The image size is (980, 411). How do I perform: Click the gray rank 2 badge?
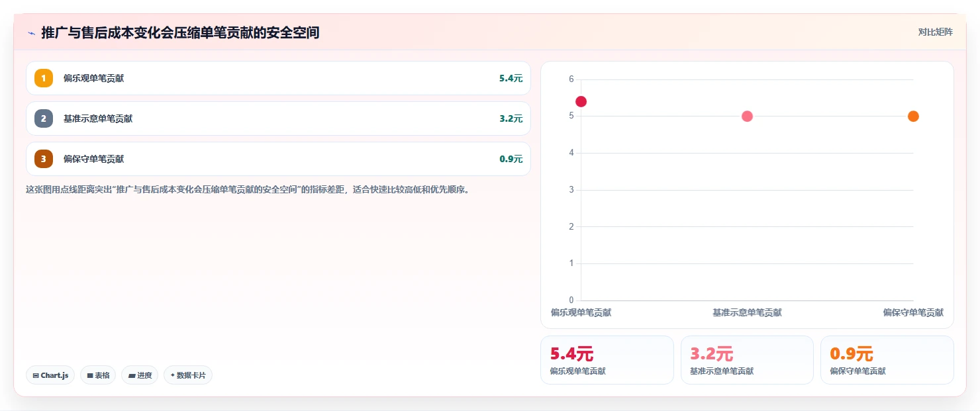(x=44, y=118)
